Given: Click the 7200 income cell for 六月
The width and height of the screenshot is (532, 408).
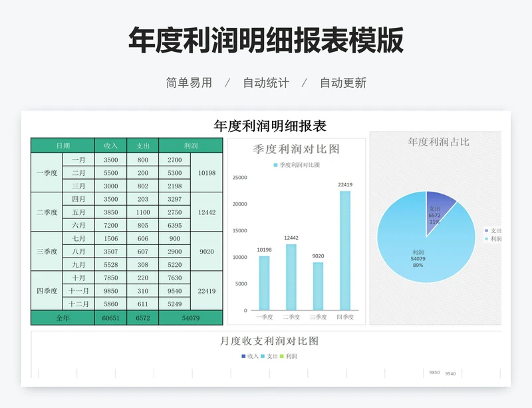Looking at the screenshot, I should 110,225.
